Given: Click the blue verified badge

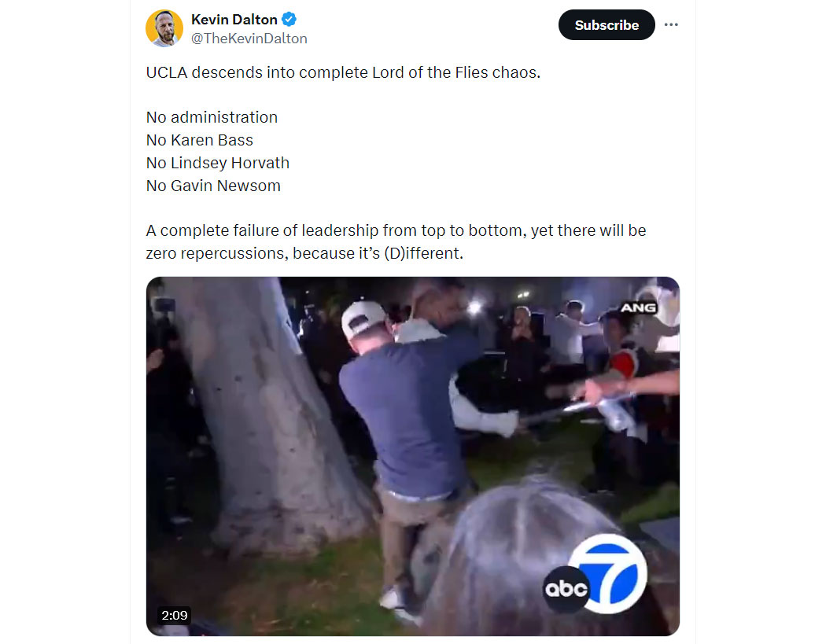Looking at the screenshot, I should [x=289, y=20].
